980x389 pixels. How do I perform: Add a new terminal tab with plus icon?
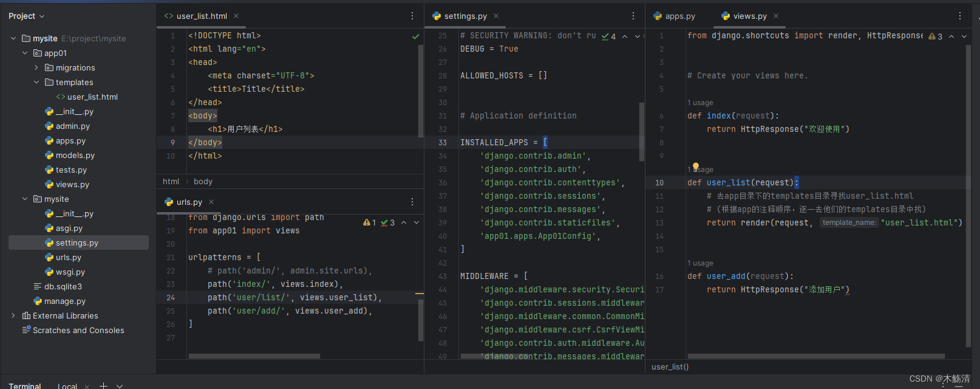(x=103, y=385)
